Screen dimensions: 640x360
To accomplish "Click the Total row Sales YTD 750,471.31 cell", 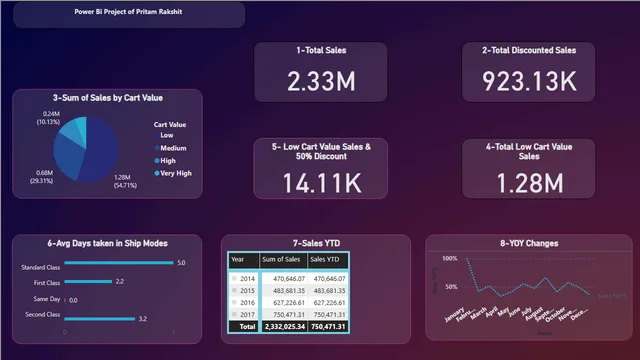I will tap(328, 327).
